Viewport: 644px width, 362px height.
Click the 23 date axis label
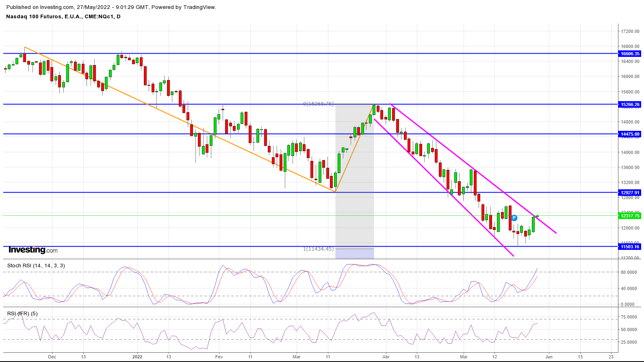pos(611,357)
